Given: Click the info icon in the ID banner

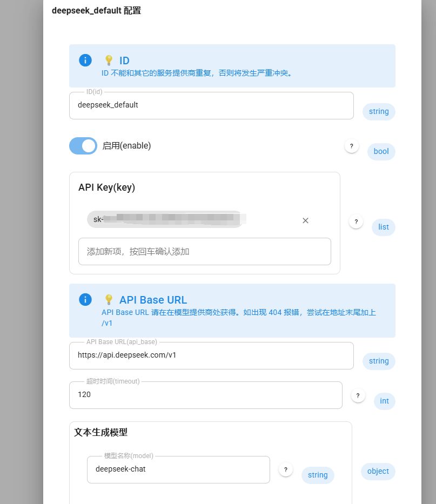Looking at the screenshot, I should [x=85, y=60].
